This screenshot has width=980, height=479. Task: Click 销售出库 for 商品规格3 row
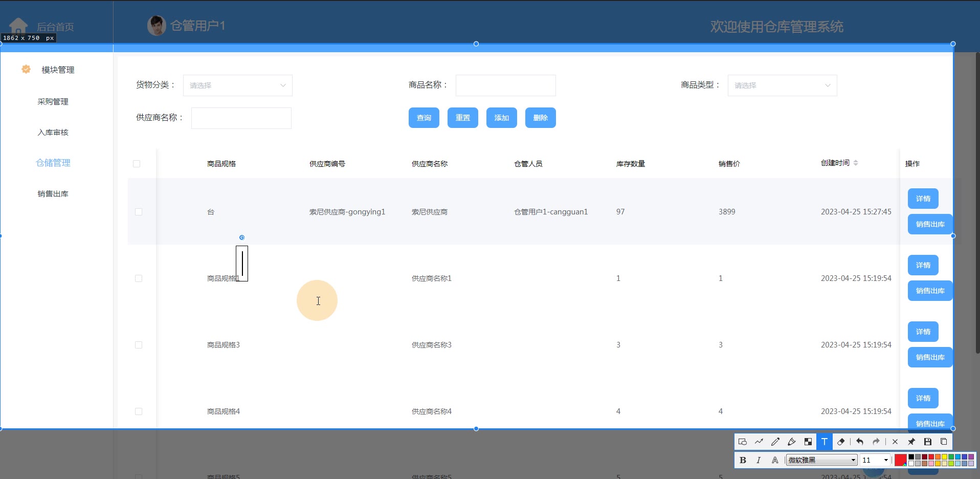[x=930, y=357]
